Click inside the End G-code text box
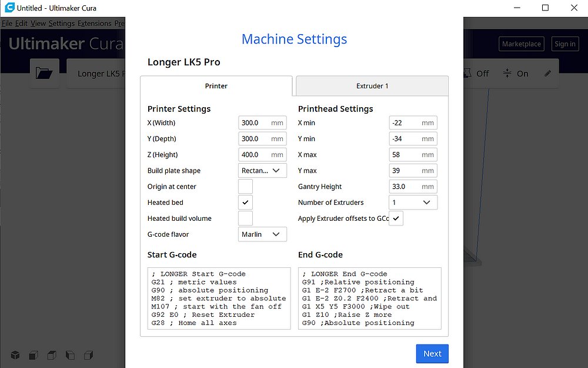Viewport: 588px width, 368px height. [370, 299]
